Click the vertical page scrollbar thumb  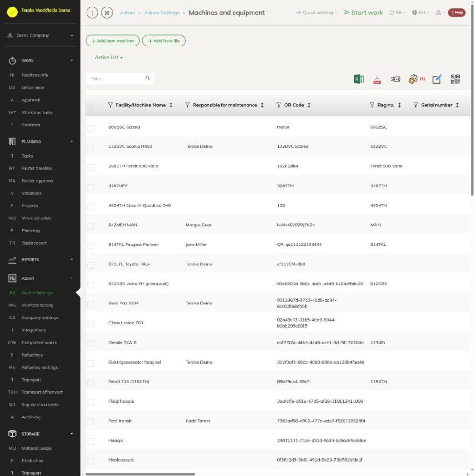pos(472,99)
